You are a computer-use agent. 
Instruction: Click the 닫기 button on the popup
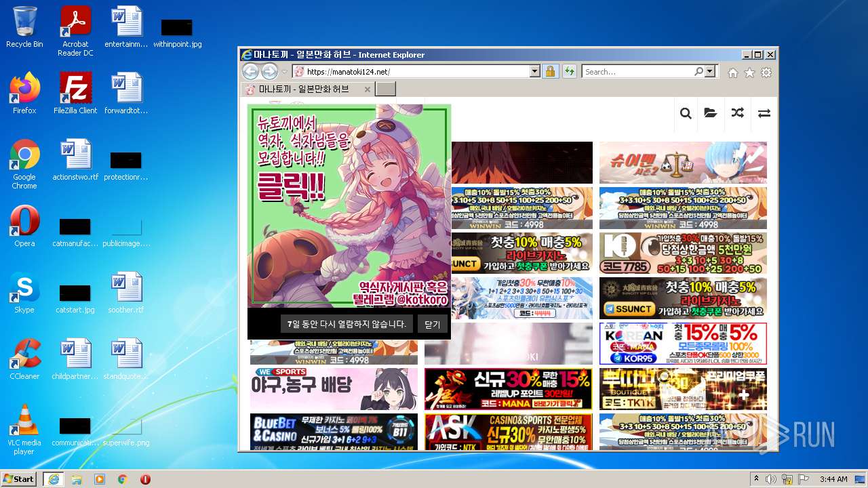(x=432, y=324)
